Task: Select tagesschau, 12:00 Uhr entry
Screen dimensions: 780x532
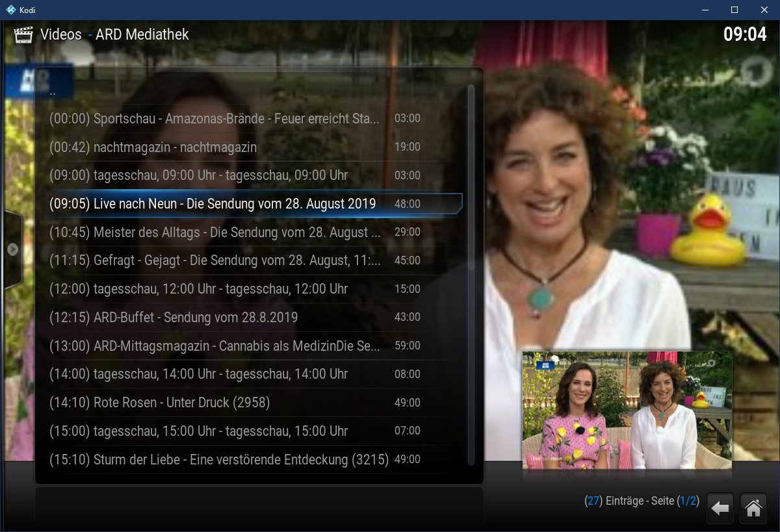Action: tap(249, 289)
